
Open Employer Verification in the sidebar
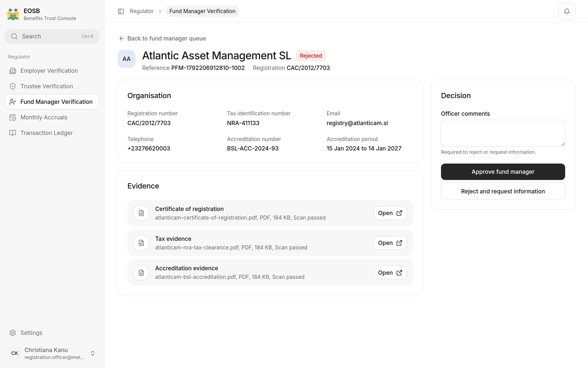(x=52, y=71)
